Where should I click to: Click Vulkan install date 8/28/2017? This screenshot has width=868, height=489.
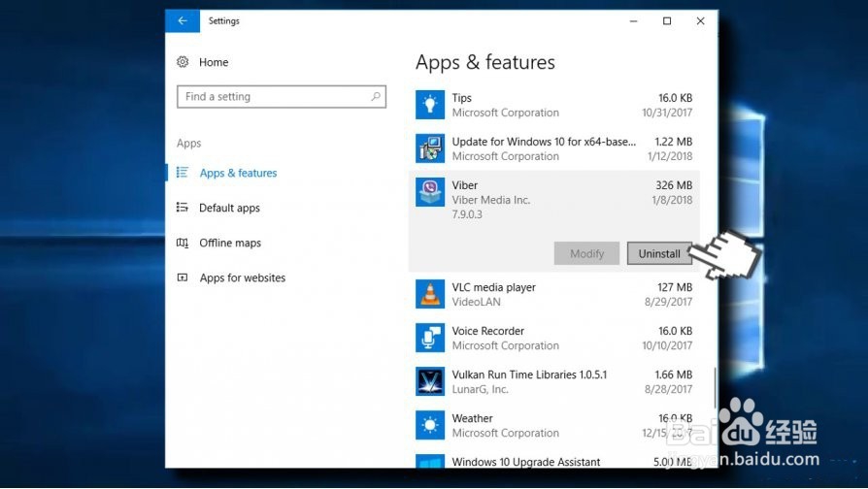tap(668, 389)
